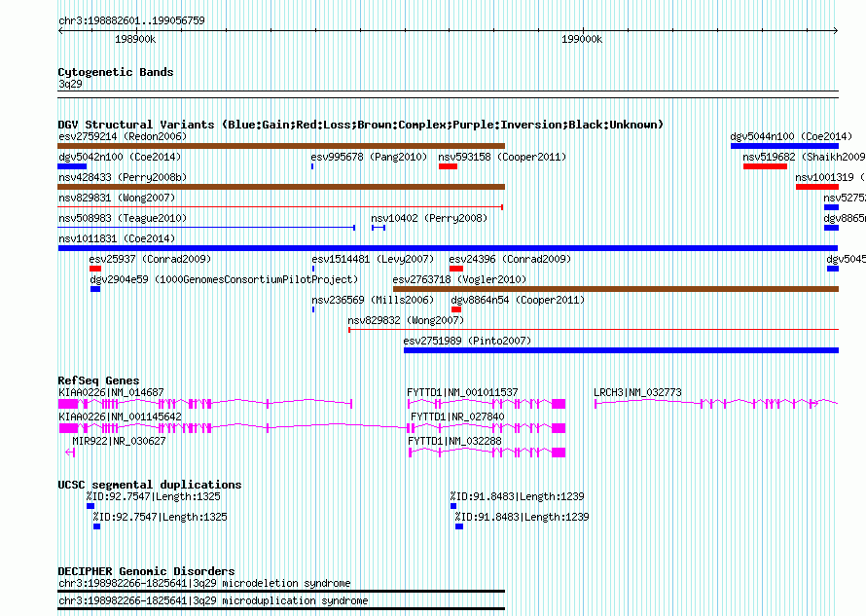Open the nsv519682 red loss variant
The image size is (866, 616).
coord(765,166)
